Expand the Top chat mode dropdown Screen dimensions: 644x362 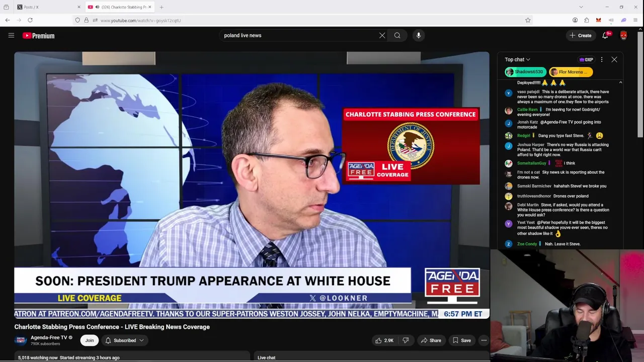point(517,59)
